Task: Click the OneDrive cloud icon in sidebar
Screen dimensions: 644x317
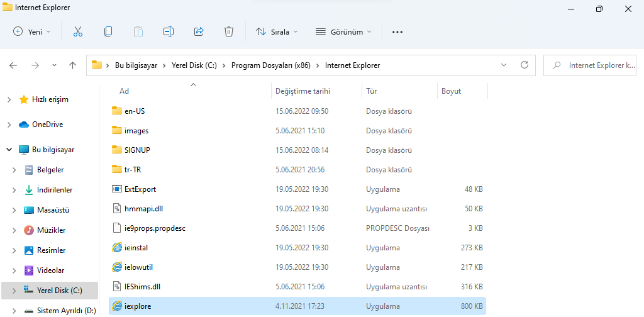Action: (24, 125)
